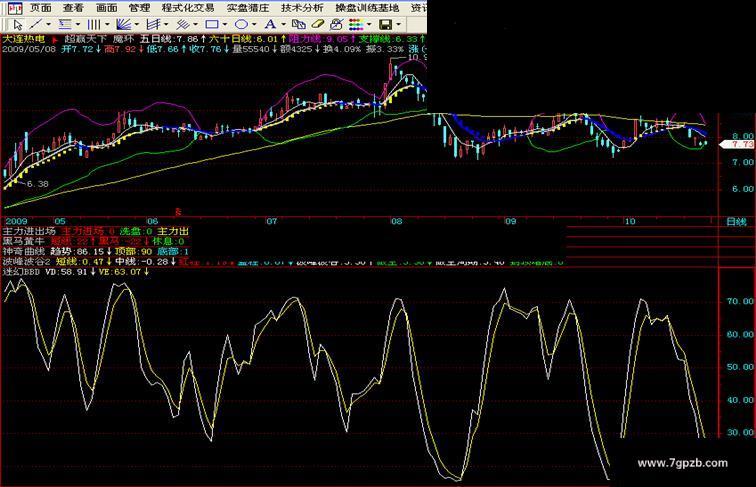Image resolution: width=756 pixels, height=487 pixels.
Task: Select the trend line drawing tool
Action: click(x=36, y=24)
